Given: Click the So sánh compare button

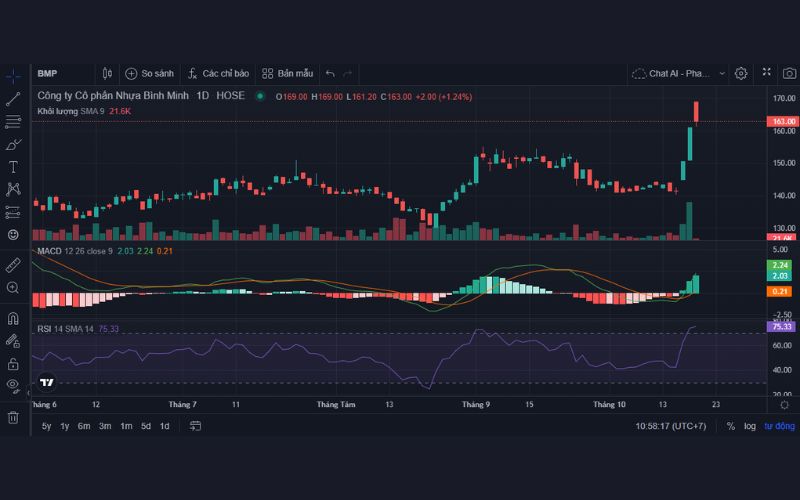Looking at the screenshot, I should click(149, 73).
